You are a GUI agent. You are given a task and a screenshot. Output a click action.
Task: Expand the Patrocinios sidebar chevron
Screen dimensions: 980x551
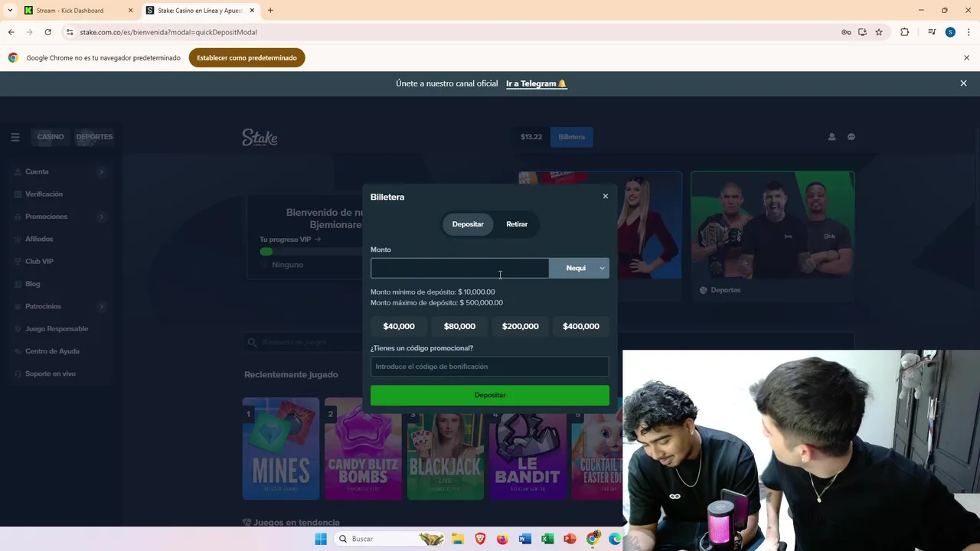click(101, 306)
